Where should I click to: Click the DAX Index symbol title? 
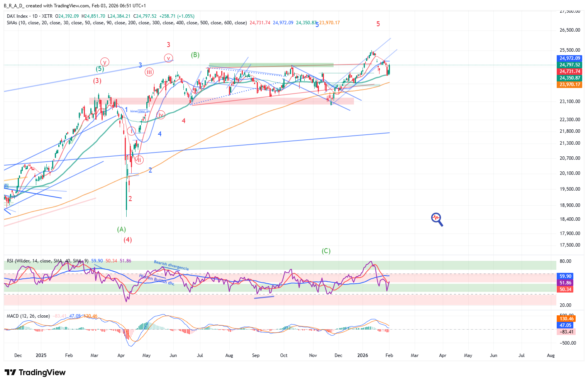click(x=17, y=16)
